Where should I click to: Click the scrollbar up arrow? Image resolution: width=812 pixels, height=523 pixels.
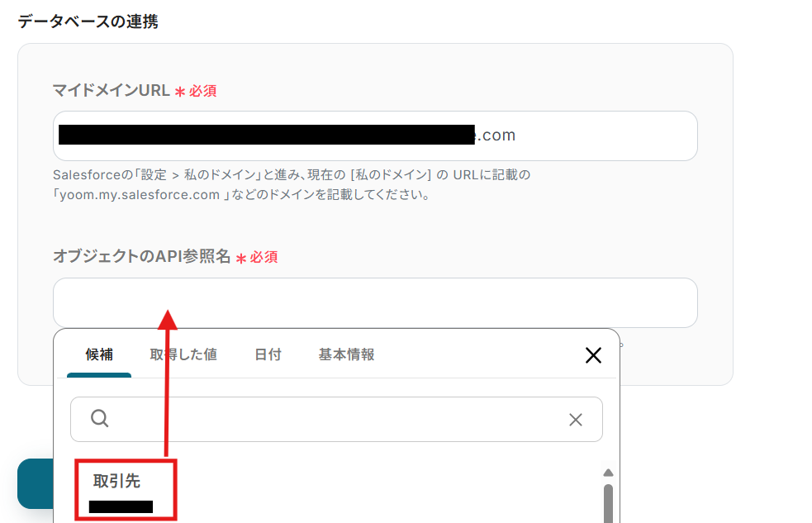pos(608,472)
